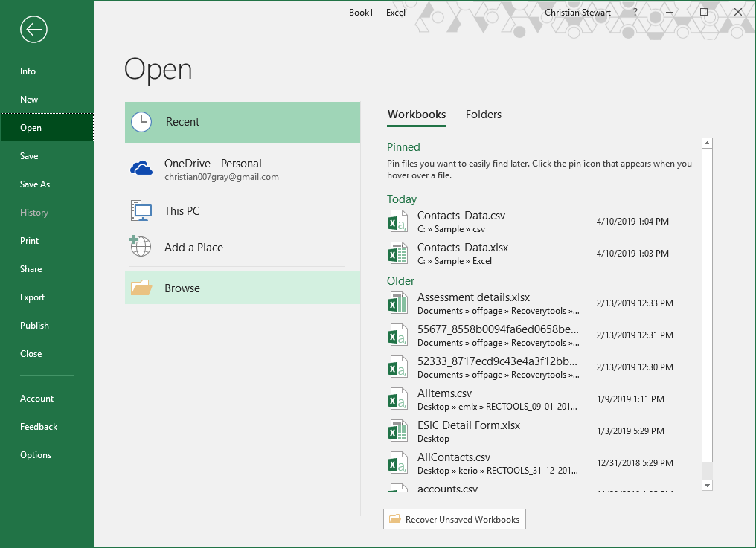This screenshot has width=756, height=548.
Task: Select the Recent location
Action: point(243,122)
